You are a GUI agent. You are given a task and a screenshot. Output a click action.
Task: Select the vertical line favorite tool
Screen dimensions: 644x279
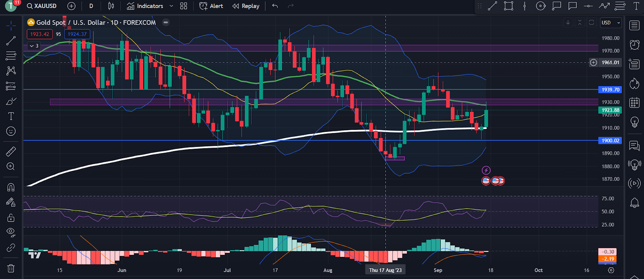point(524,6)
